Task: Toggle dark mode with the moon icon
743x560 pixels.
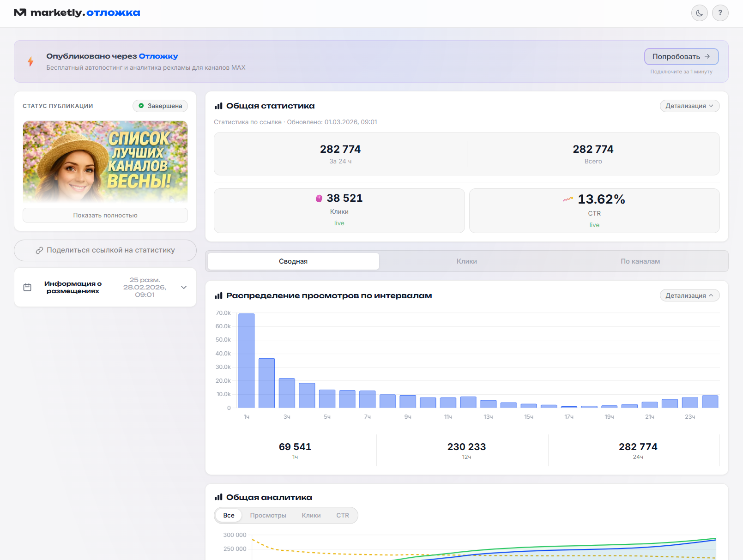Action: [699, 13]
